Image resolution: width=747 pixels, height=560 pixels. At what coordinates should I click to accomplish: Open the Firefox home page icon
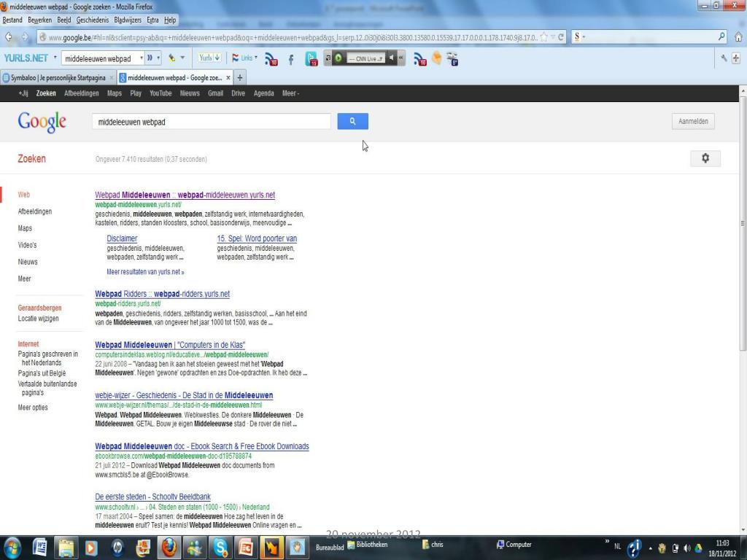pos(738,36)
